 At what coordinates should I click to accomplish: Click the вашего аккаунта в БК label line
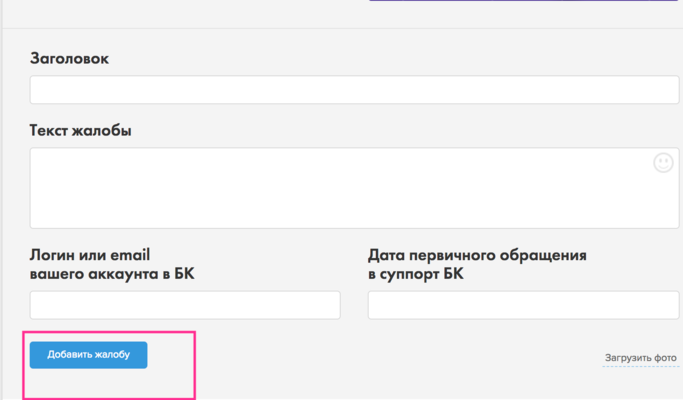(112, 274)
